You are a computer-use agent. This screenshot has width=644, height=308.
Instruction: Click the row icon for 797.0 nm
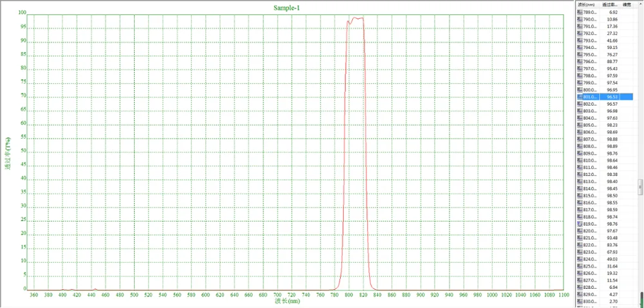pyautogui.click(x=580, y=68)
